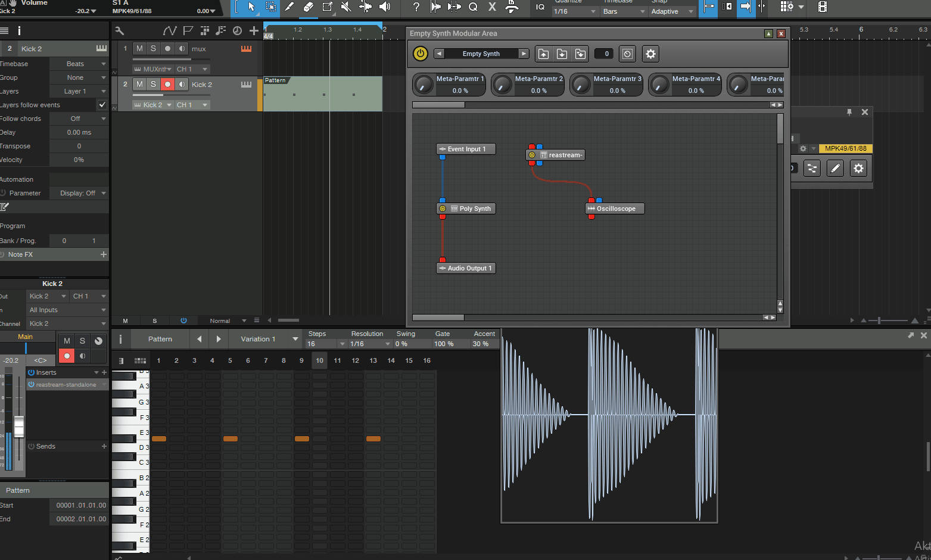Open the marker track flag icon
This screenshot has height=560, width=931.
(x=188, y=30)
